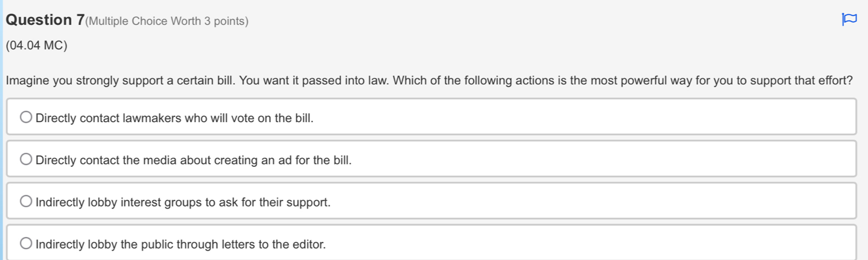Click empty space in the media ad answer box
868x260 pixels.
pos(572,159)
